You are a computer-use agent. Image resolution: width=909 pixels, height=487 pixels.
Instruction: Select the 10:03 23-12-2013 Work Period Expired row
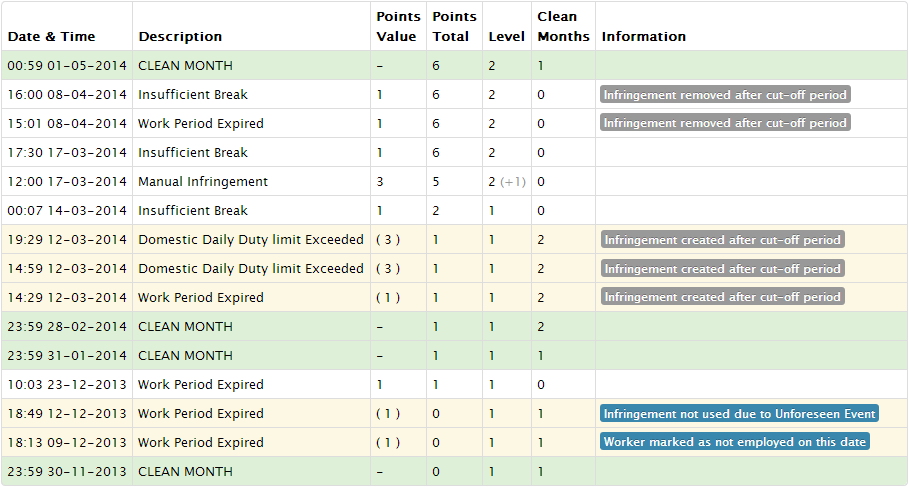pyautogui.click(x=454, y=384)
